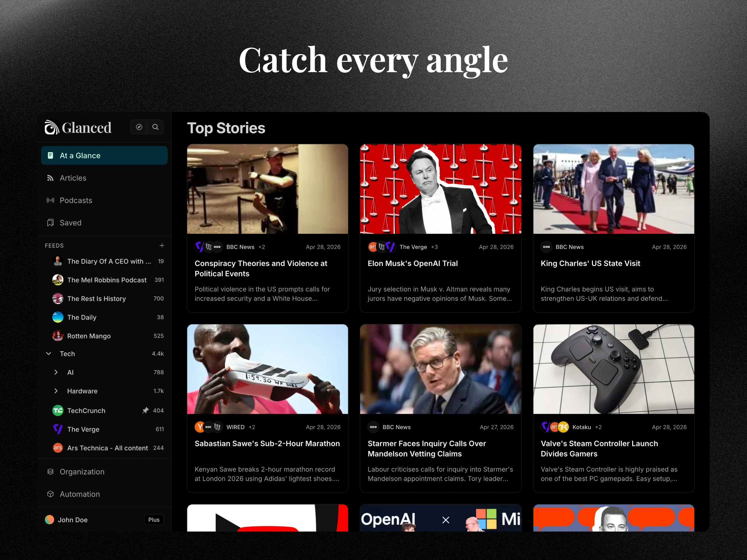Open 'Conspiracy Theories and Violence' headline

(261, 268)
